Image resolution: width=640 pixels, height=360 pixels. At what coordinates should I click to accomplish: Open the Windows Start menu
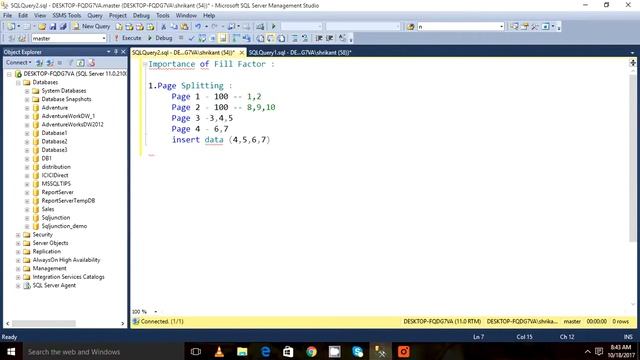pyautogui.click(x=11, y=351)
